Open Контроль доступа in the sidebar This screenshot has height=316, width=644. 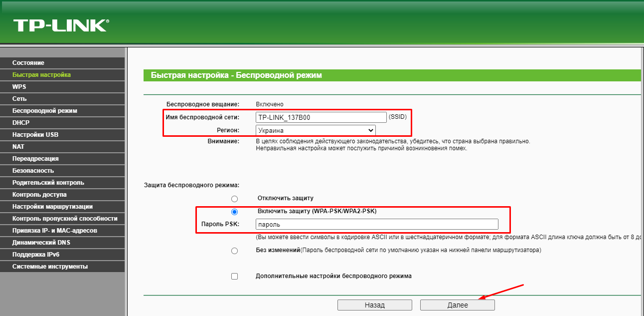(62, 195)
